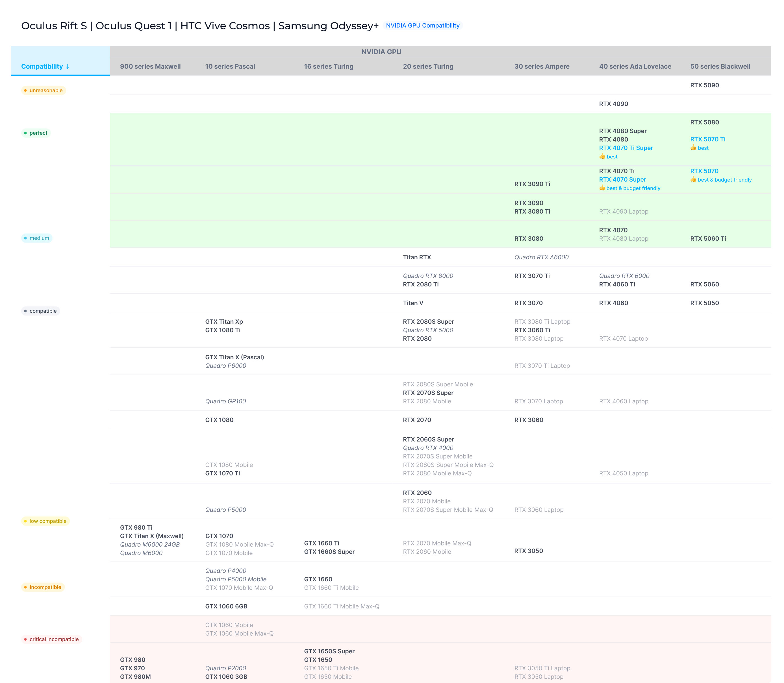784x683 pixels.
Task: Click the RTX 4080 Super entry
Action: (623, 131)
